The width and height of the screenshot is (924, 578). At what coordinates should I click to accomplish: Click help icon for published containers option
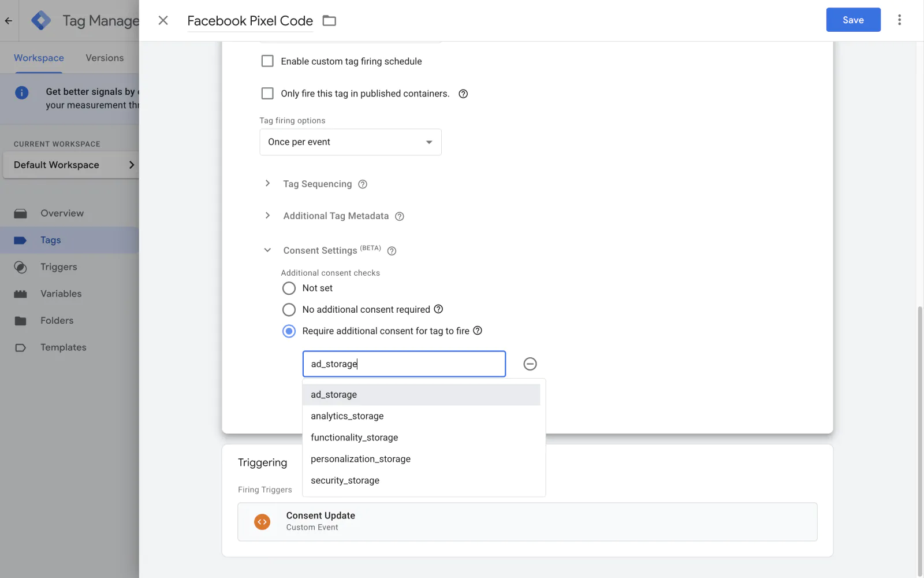(463, 94)
